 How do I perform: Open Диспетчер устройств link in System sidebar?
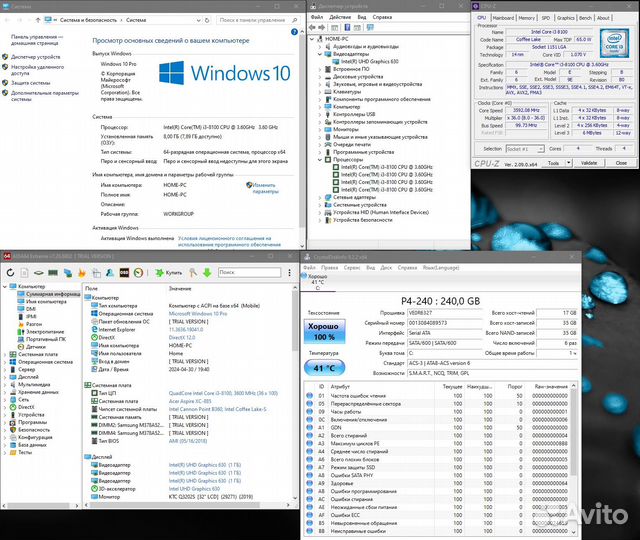(x=36, y=57)
